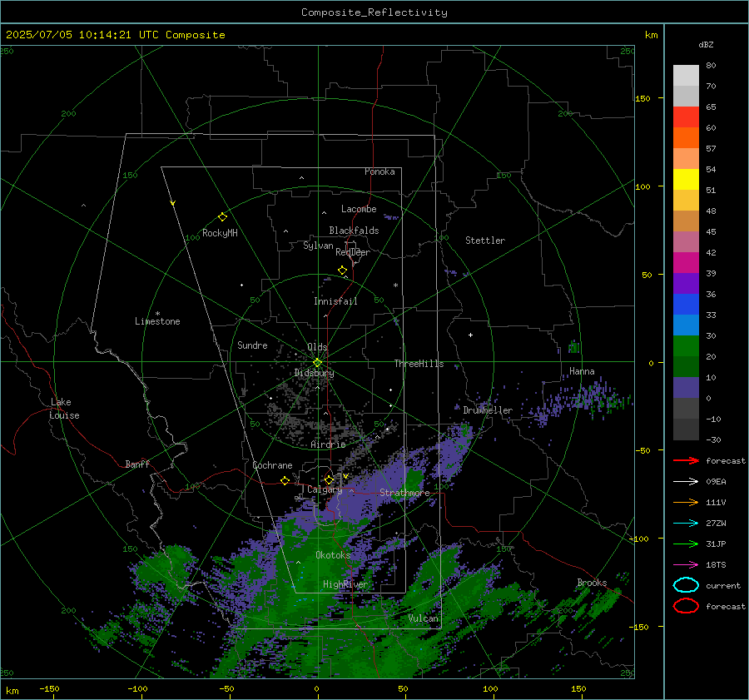Click the Drumheller town label
The image size is (749, 700).
coord(488,410)
